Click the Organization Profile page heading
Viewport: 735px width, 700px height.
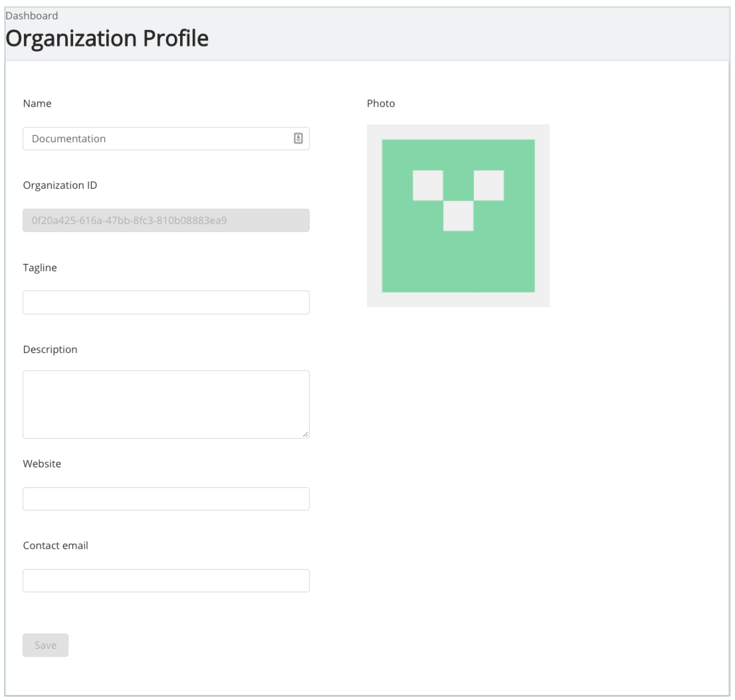[x=107, y=38]
